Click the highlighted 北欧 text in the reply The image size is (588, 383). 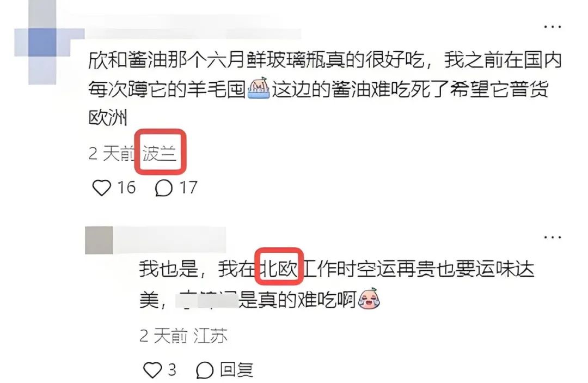[x=279, y=269]
